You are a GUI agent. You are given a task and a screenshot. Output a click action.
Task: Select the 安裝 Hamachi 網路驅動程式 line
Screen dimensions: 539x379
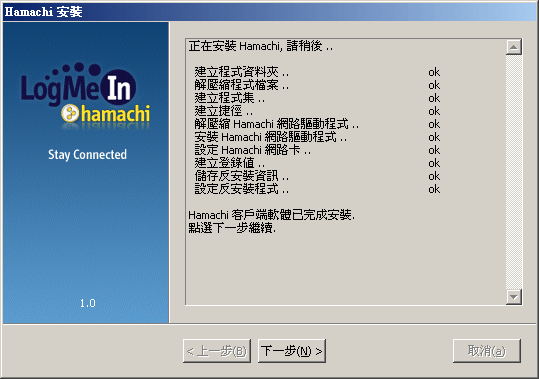pos(271,137)
